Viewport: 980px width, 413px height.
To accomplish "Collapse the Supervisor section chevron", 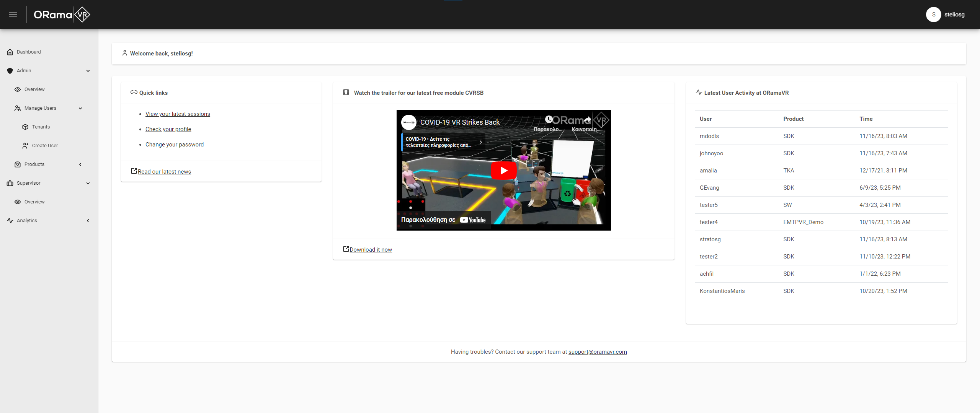I will [x=88, y=183].
